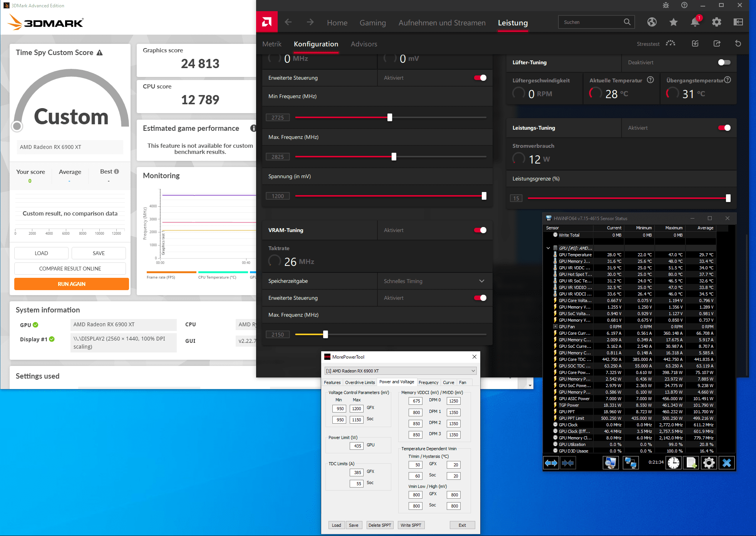This screenshot has height=536, width=756.
Task: Open the web browser globe icon
Action: pyautogui.click(x=652, y=22)
